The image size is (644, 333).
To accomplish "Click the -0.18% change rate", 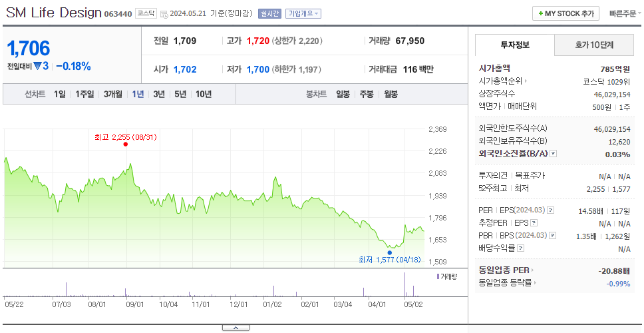I will (74, 66).
